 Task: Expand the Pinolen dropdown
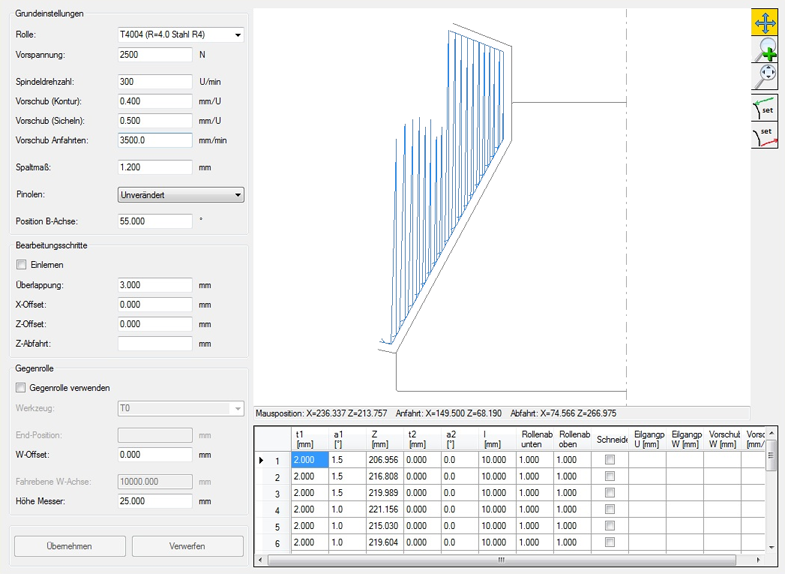coord(238,195)
